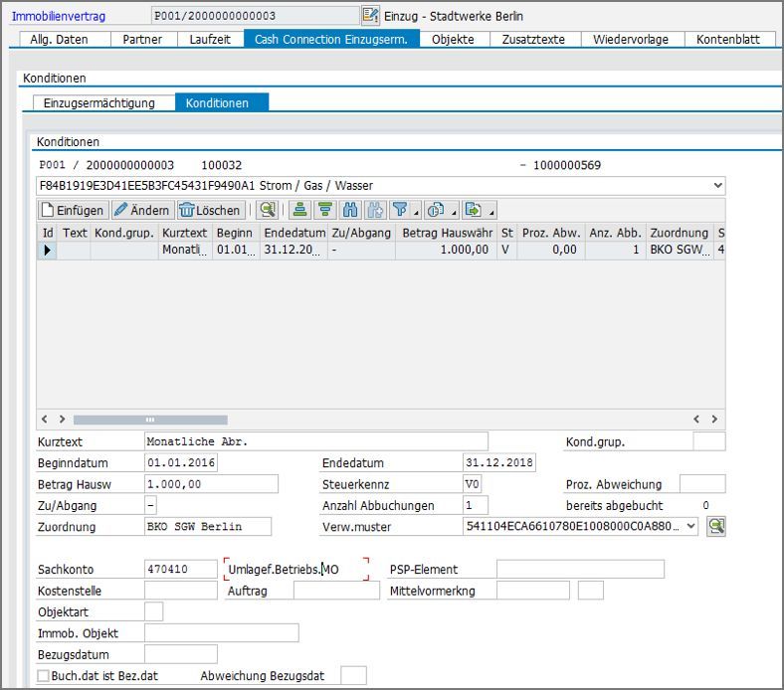Click the Einfügen button
The image size is (784, 690).
(73, 210)
